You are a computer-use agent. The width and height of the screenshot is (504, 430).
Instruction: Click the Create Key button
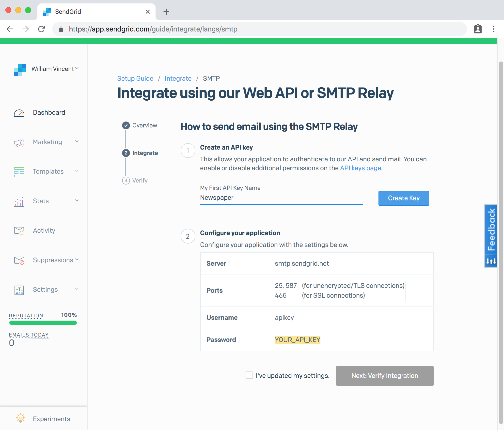404,198
